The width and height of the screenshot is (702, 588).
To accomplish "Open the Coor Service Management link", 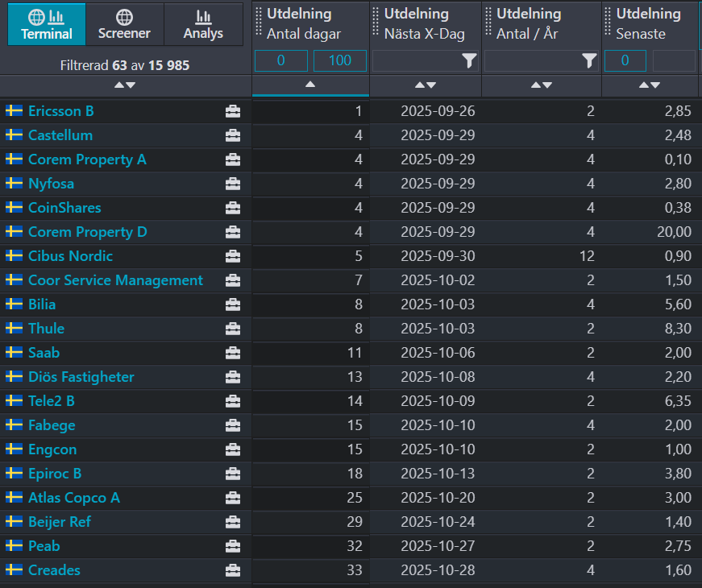I will click(115, 280).
